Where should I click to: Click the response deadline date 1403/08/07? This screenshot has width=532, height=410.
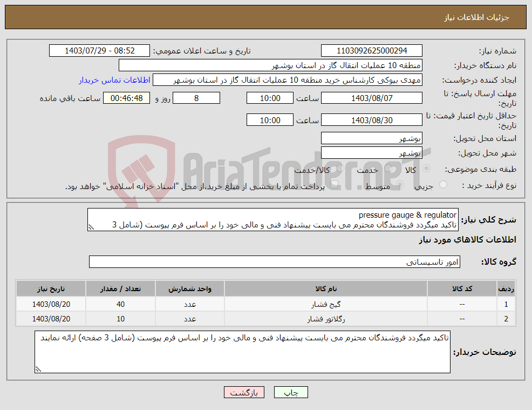[372, 98]
